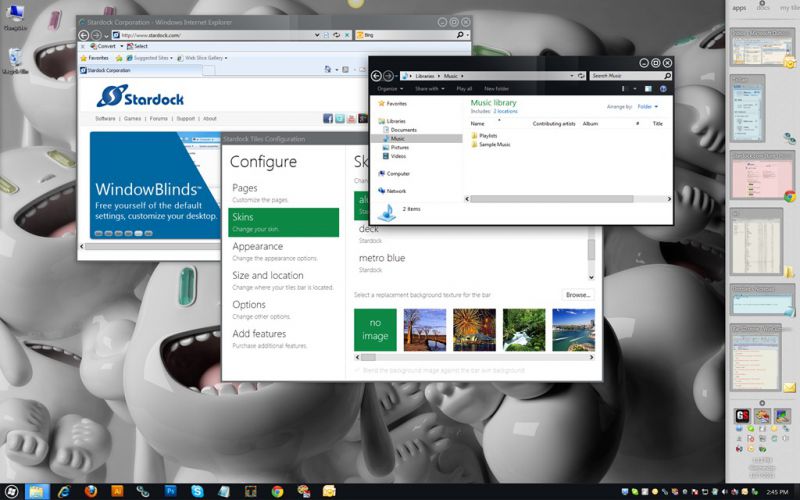This screenshot has height=500, width=800.
Task: Click the Browse... button
Action: point(578,295)
